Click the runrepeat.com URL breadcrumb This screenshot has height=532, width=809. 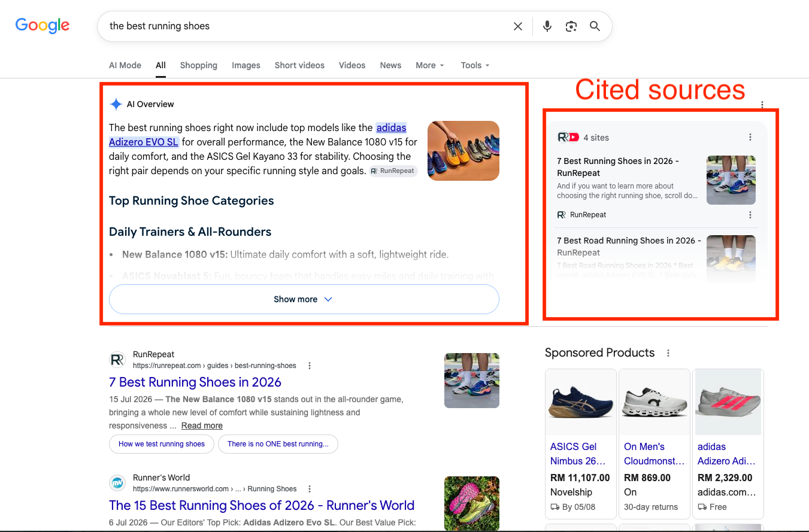click(214, 366)
